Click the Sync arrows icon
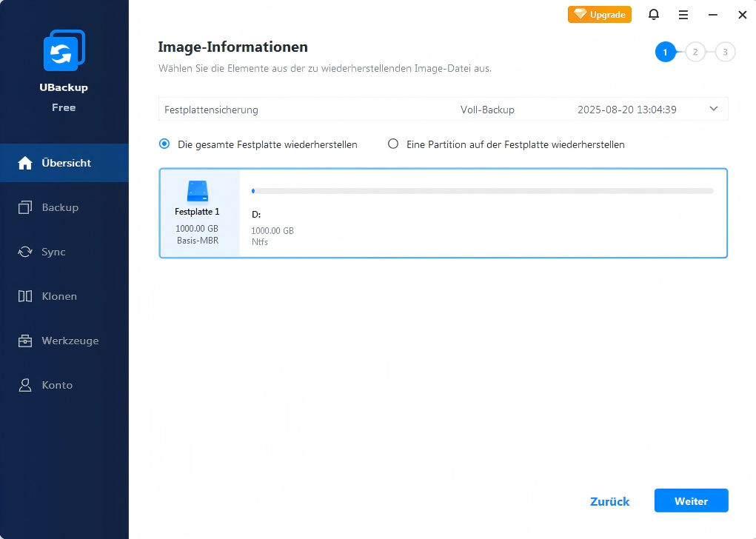This screenshot has width=756, height=539. 25,252
